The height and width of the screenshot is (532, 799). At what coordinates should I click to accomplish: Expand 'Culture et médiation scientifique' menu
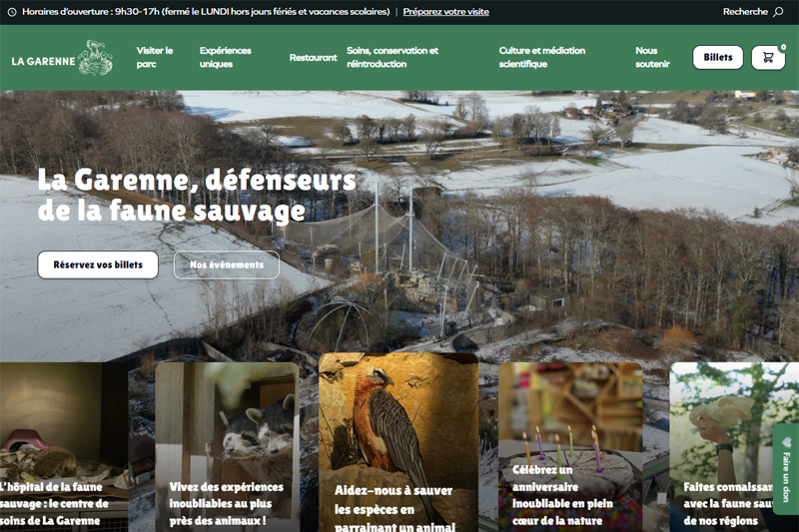click(x=542, y=57)
